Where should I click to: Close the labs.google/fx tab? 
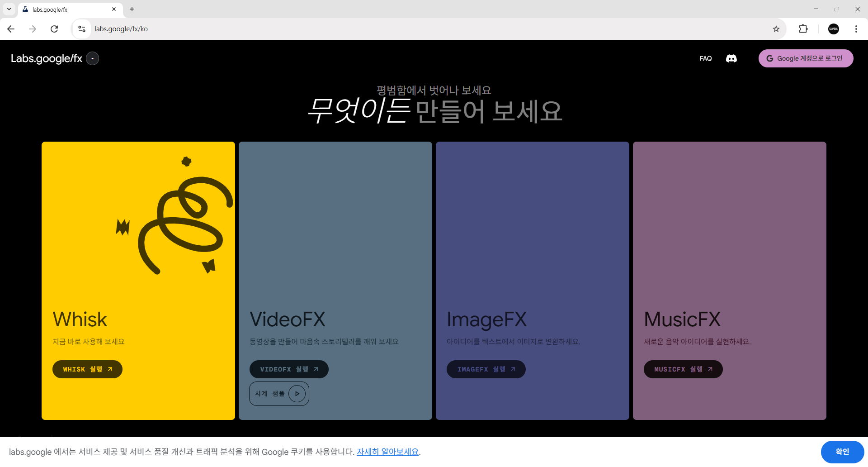tap(114, 9)
